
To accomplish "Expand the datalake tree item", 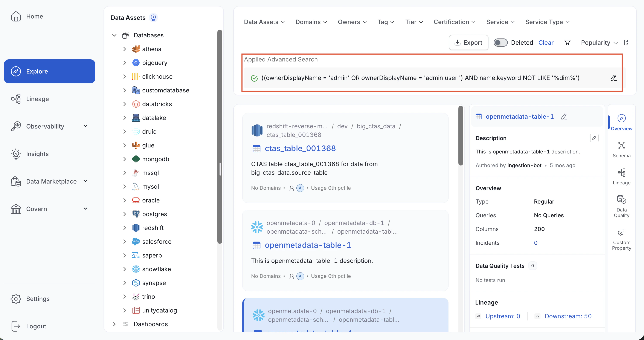I will [x=125, y=118].
